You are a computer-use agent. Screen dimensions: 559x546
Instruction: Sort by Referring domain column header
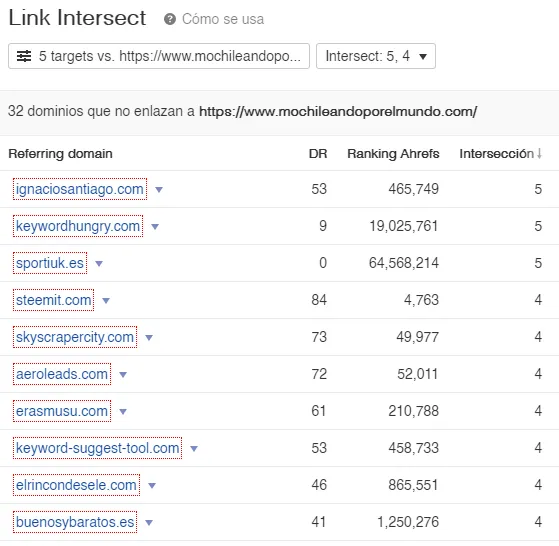60,154
